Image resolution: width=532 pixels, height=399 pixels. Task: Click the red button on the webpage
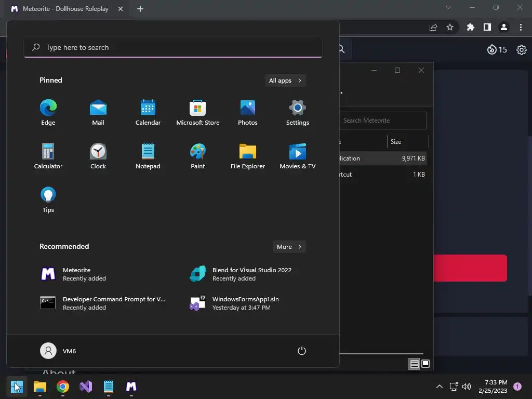(470, 268)
